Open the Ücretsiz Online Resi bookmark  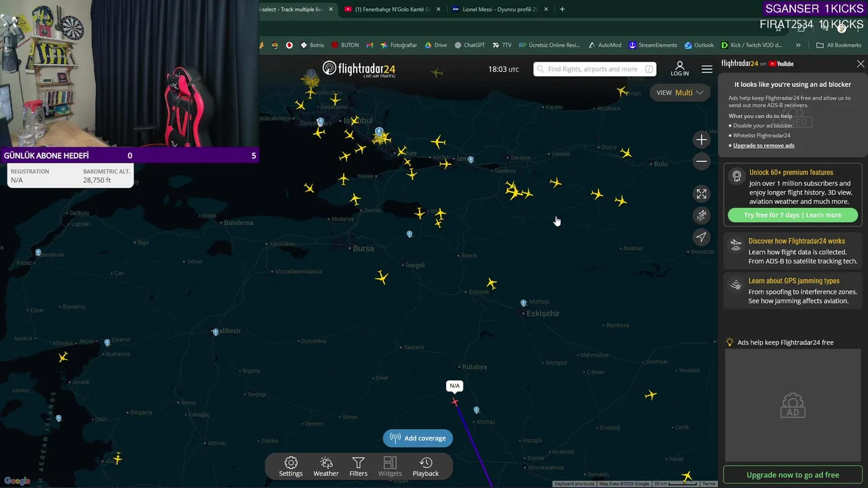pos(549,45)
